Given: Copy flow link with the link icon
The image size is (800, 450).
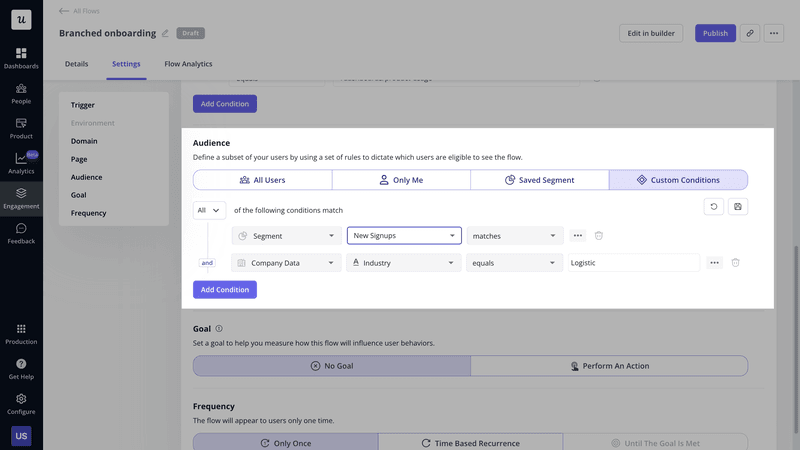Looking at the screenshot, I should pos(749,33).
